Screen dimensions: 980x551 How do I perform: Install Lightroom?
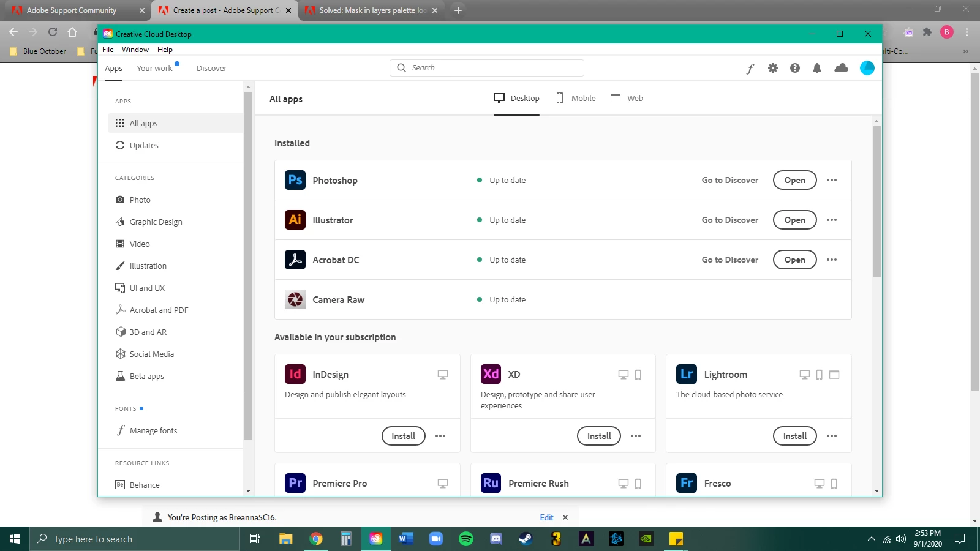[795, 436]
